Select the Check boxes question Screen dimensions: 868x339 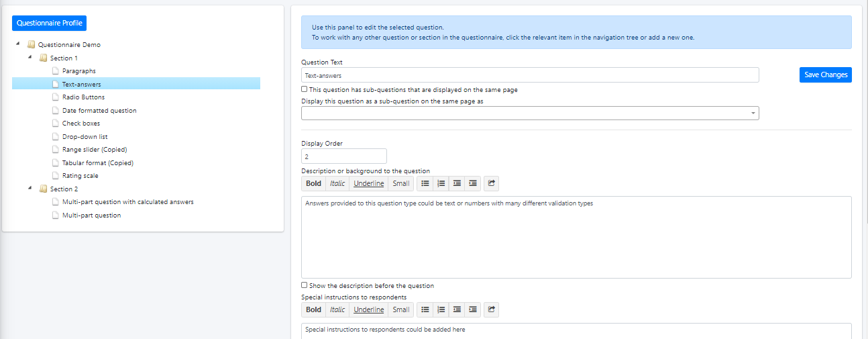(x=81, y=124)
